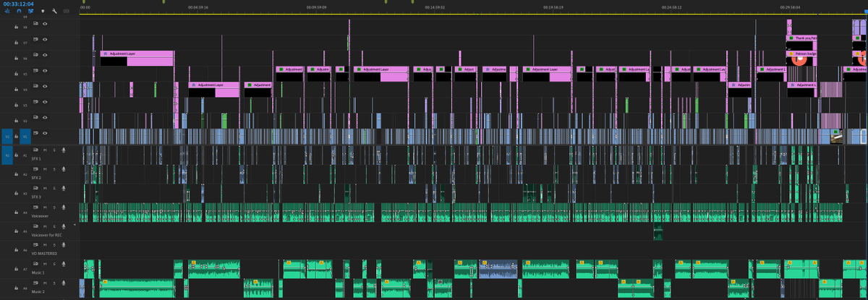Image resolution: width=868 pixels, height=300 pixels.
Task: Select the blue-highlighted Music 1 audio clip
Action: click(x=498, y=269)
